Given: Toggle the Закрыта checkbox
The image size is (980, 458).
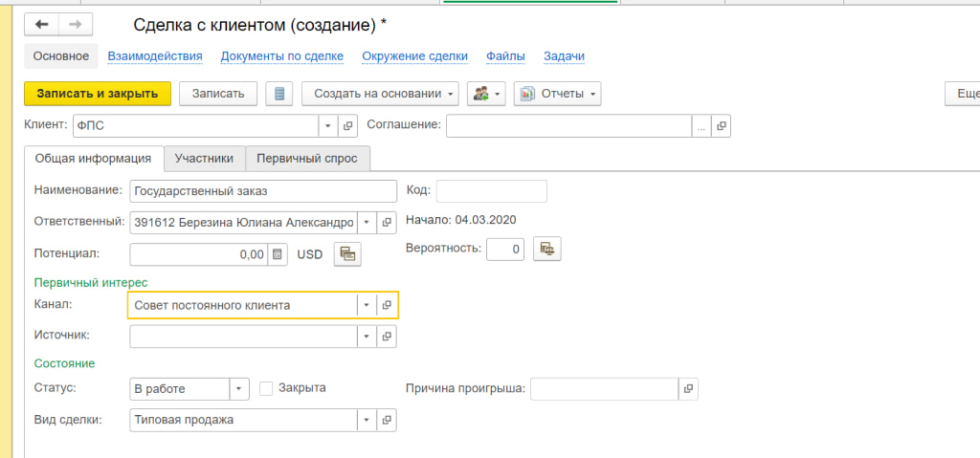Looking at the screenshot, I should (x=267, y=388).
